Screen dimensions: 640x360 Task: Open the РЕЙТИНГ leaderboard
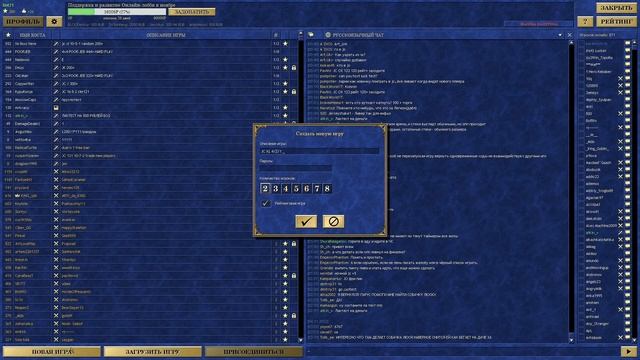pyautogui.click(x=616, y=21)
